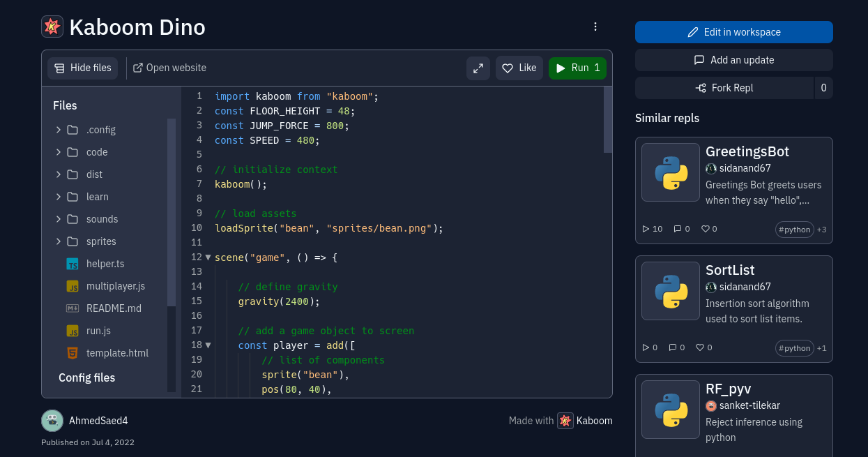Screen dimensions: 868x457
Task: Collapse code fold arrow on line 18
Action: pos(208,345)
